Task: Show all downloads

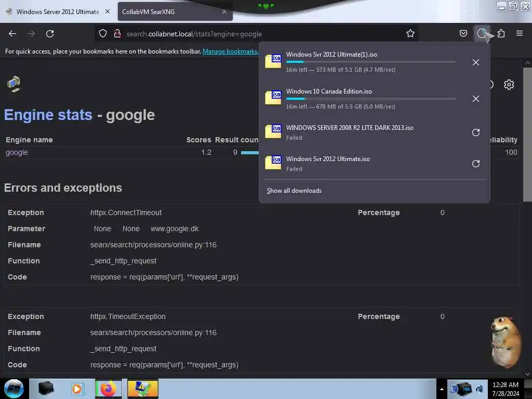Action: (294, 191)
